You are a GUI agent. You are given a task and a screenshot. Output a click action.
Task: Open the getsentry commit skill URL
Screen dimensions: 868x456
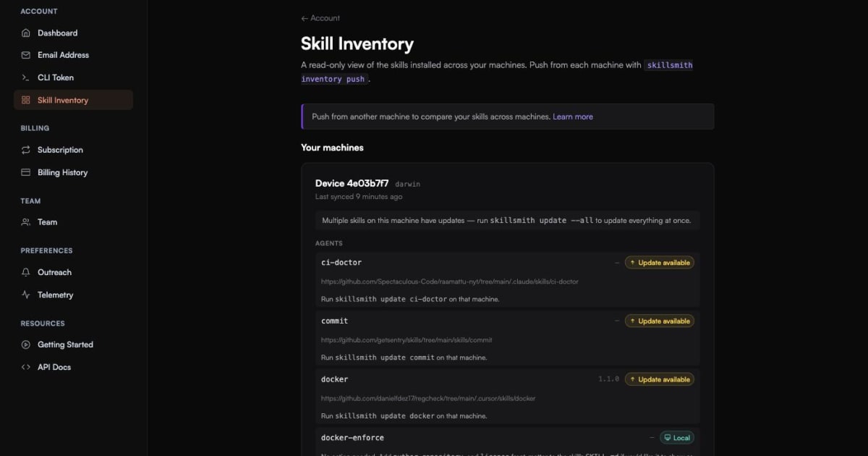[x=407, y=340]
